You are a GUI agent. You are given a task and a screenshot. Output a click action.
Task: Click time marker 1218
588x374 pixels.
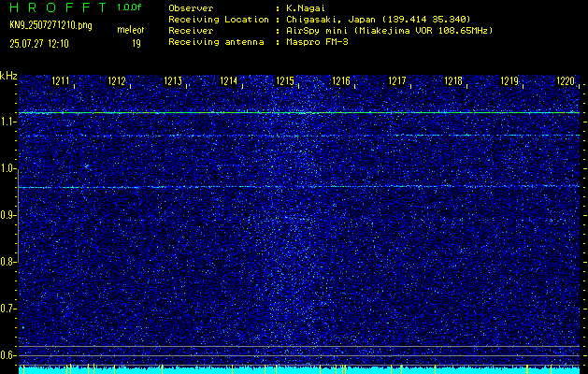click(x=453, y=80)
